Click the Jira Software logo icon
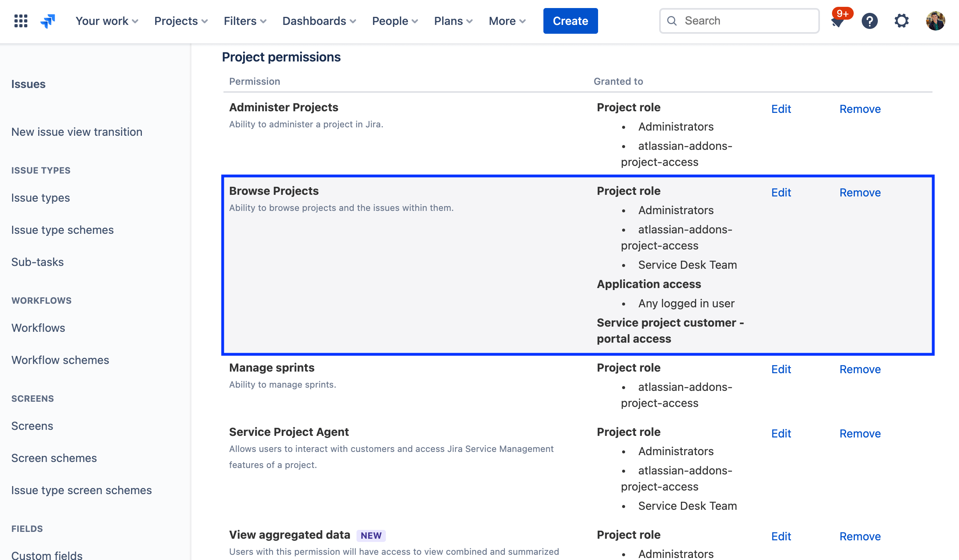 click(x=49, y=20)
